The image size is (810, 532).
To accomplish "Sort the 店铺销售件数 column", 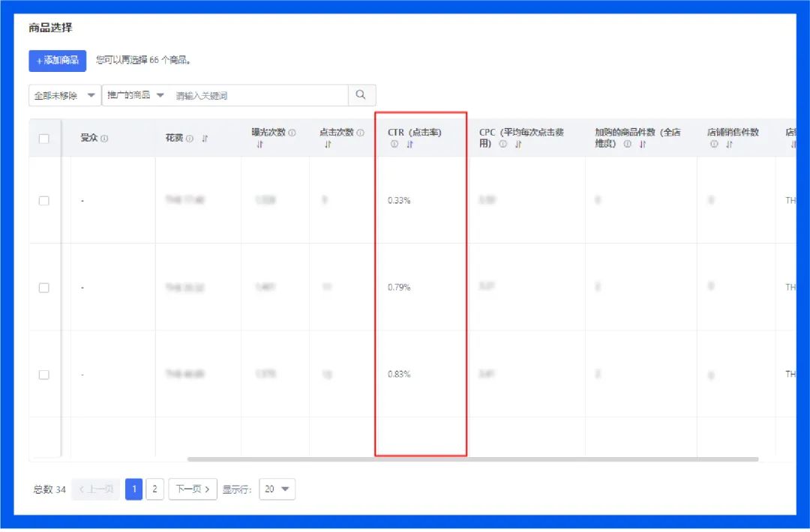I will coord(728,144).
